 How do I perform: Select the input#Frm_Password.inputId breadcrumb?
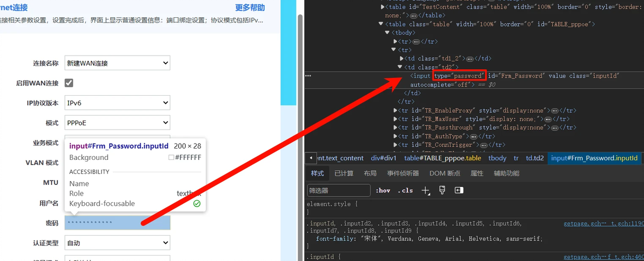[594, 158]
